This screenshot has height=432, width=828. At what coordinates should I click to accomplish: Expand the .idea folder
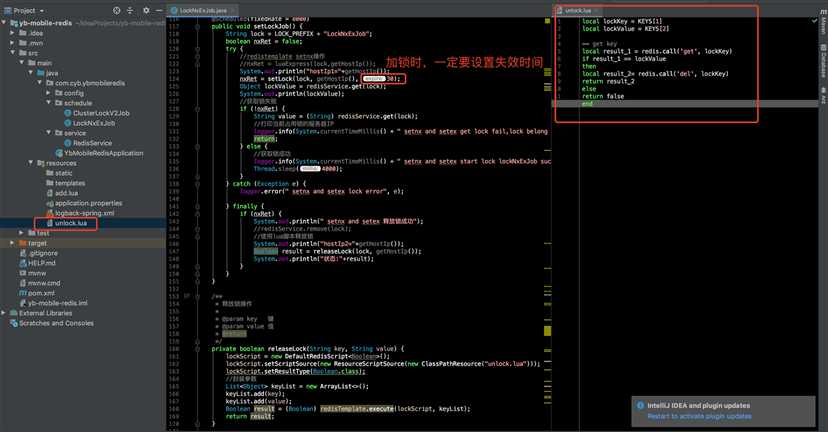click(x=13, y=33)
